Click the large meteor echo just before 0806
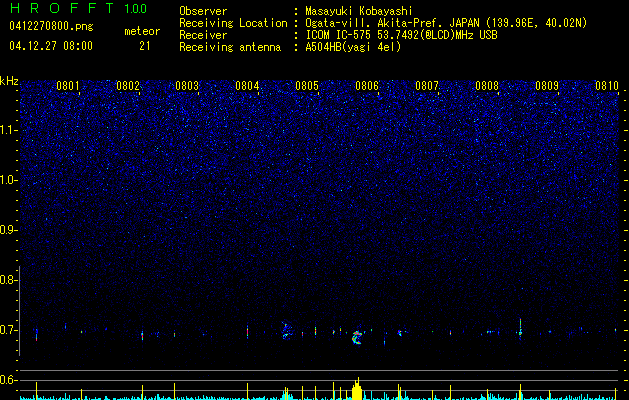The width and height of the screenshot is (629, 400). click(x=357, y=337)
